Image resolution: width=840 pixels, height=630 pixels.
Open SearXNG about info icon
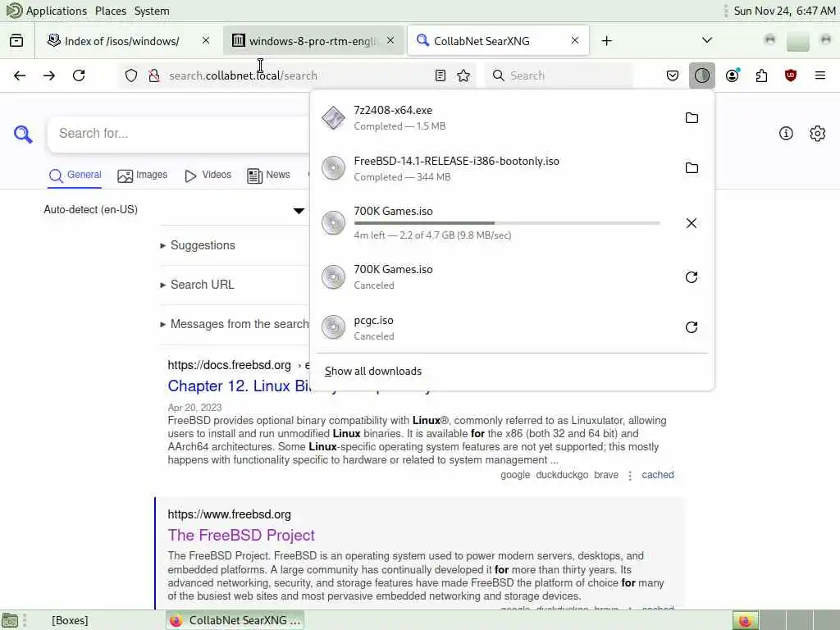(786, 134)
